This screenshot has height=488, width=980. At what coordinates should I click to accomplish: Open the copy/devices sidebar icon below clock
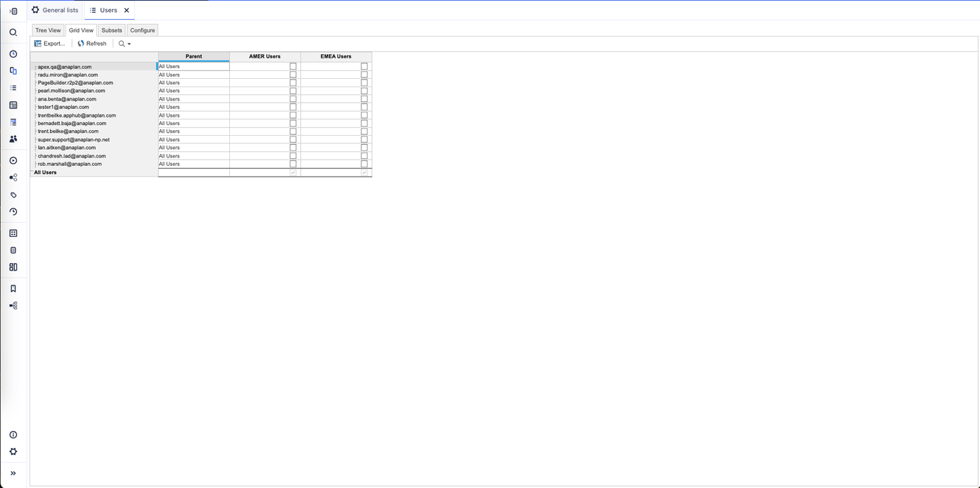13,71
